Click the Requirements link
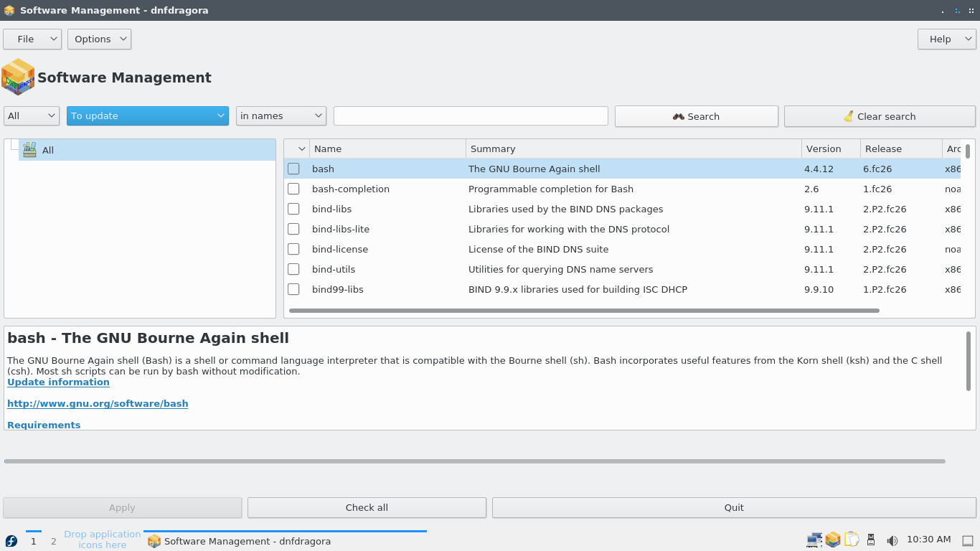Screen dimensions: 980x551 pos(44,425)
